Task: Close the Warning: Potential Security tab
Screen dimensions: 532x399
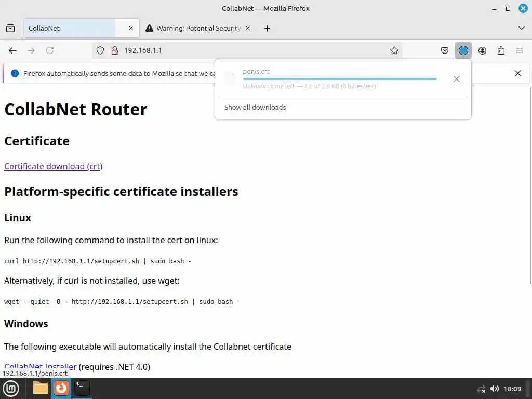Action: (x=248, y=28)
